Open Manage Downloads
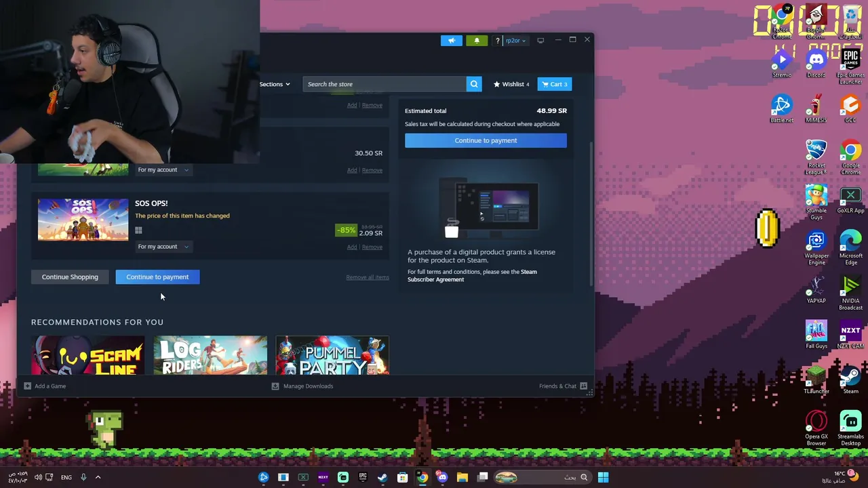The width and height of the screenshot is (868, 488). point(302,386)
